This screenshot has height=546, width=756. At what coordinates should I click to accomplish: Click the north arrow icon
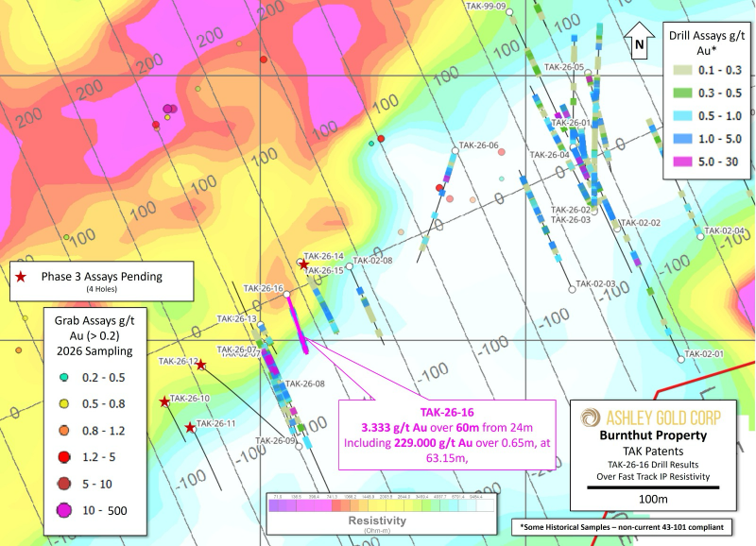point(639,41)
